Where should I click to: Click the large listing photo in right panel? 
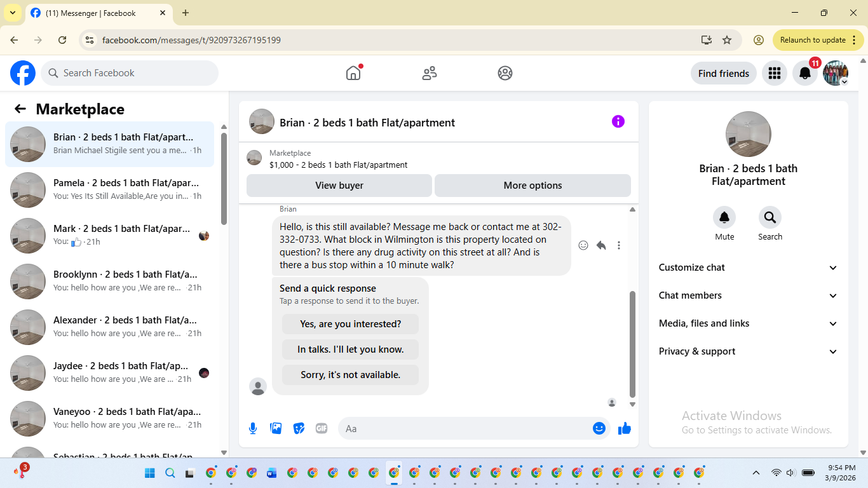[x=749, y=134]
